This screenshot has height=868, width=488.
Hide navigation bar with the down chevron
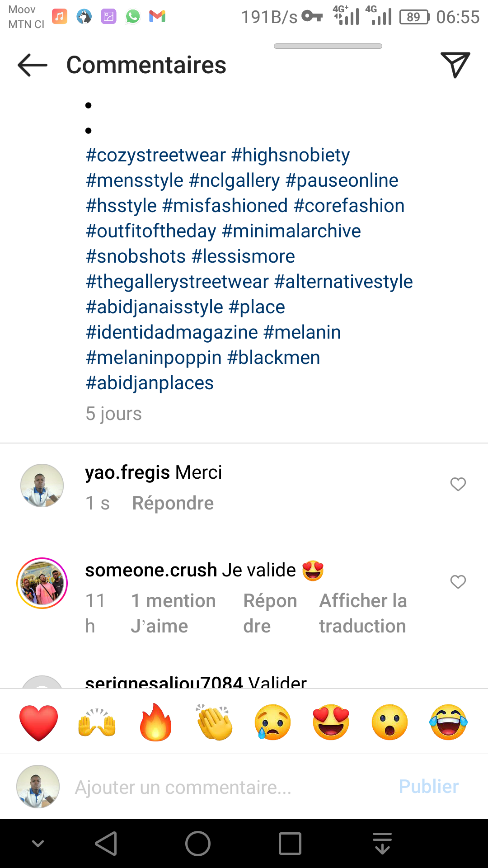coord(38,844)
